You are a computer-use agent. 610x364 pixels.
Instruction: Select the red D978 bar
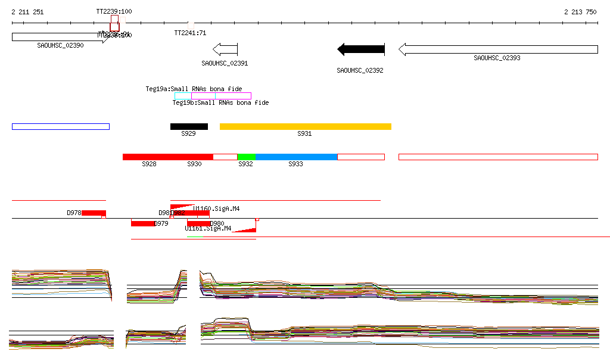click(x=94, y=213)
